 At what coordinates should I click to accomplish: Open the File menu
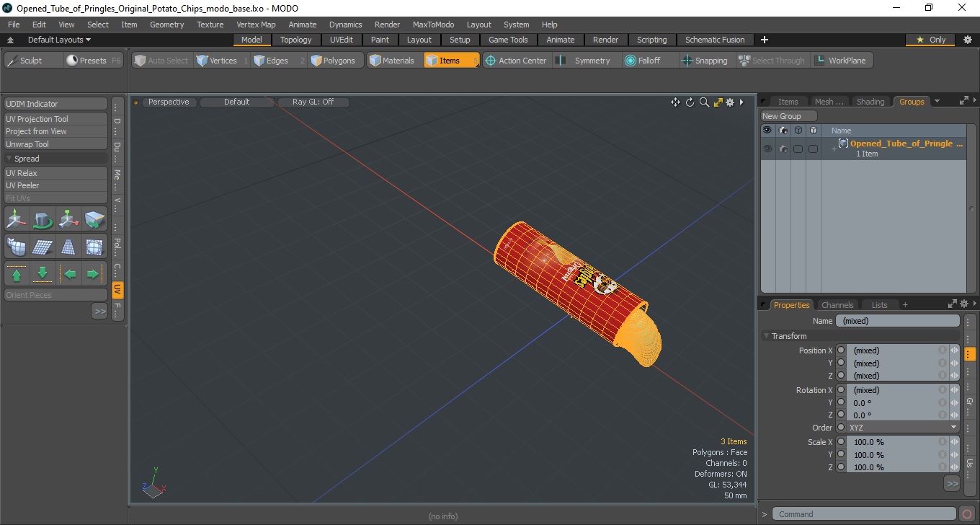click(14, 25)
